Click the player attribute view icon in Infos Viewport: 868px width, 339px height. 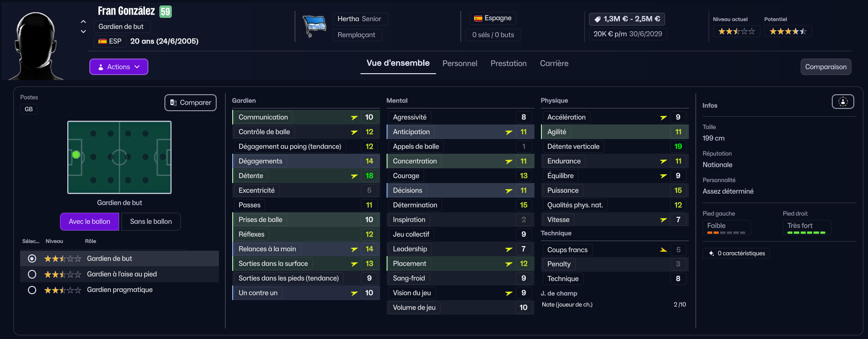click(842, 102)
